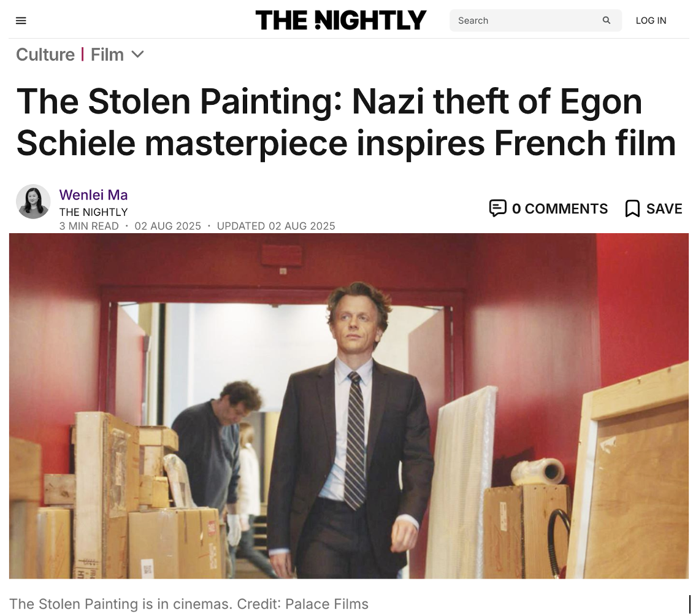Image resolution: width=693 pixels, height=616 pixels.
Task: Go to the Culture section
Action: (x=45, y=55)
